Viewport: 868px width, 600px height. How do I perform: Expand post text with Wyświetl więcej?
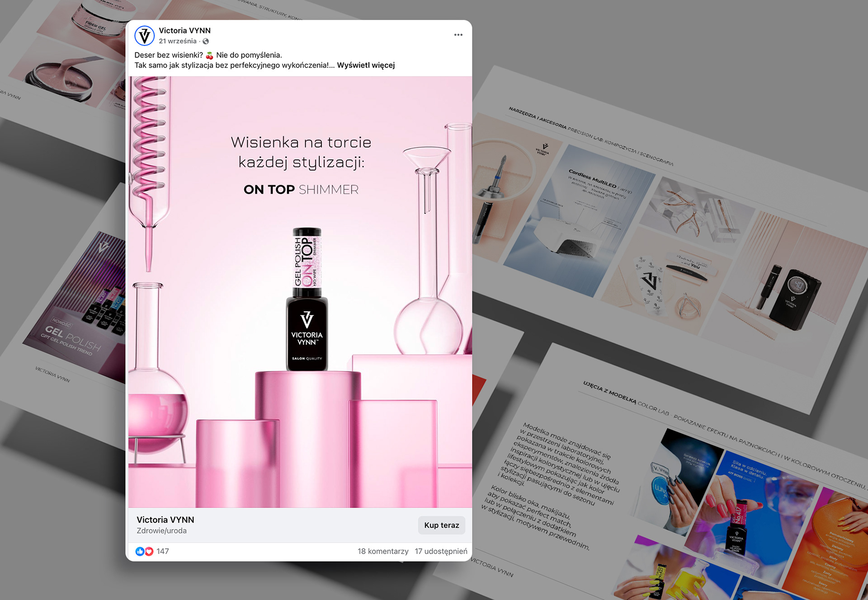(366, 66)
